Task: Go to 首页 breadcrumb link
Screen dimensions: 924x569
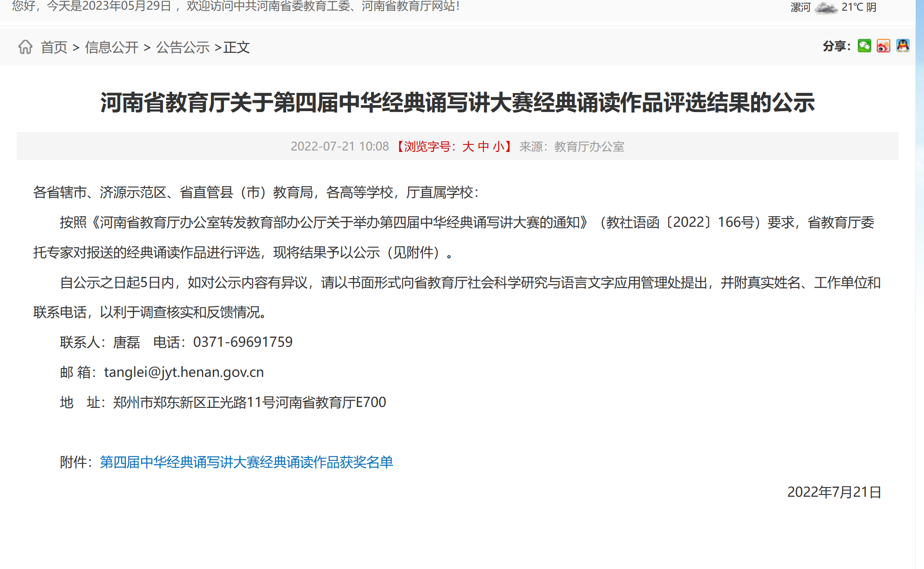Action: 54,47
